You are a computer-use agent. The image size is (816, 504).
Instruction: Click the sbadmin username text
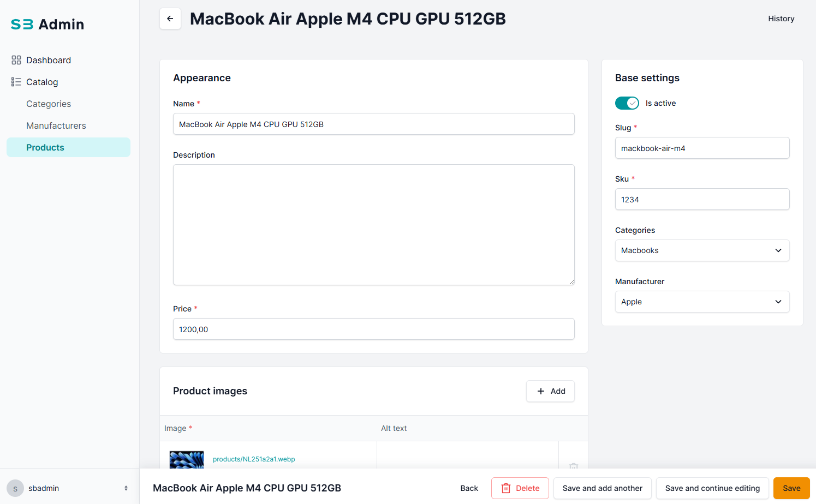click(x=44, y=488)
